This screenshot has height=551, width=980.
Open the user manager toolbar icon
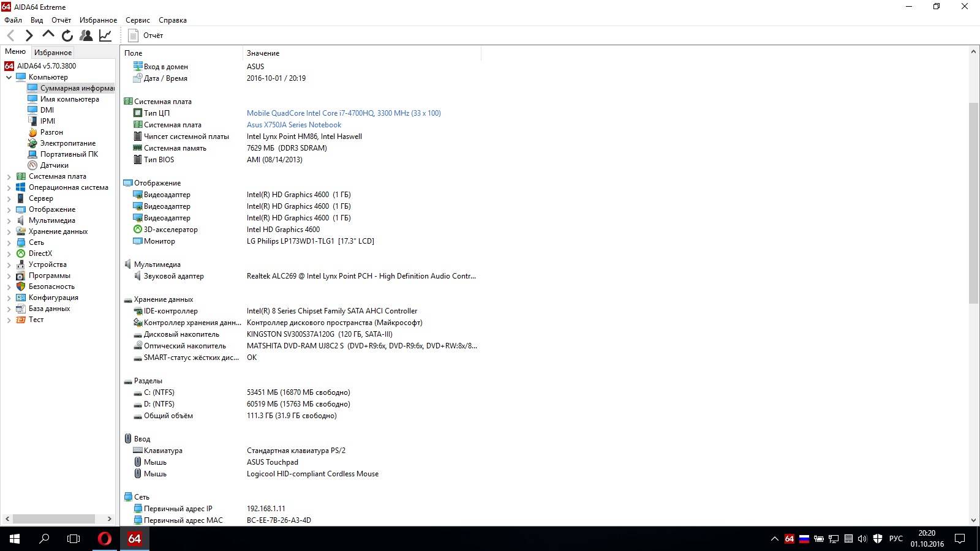(x=86, y=36)
